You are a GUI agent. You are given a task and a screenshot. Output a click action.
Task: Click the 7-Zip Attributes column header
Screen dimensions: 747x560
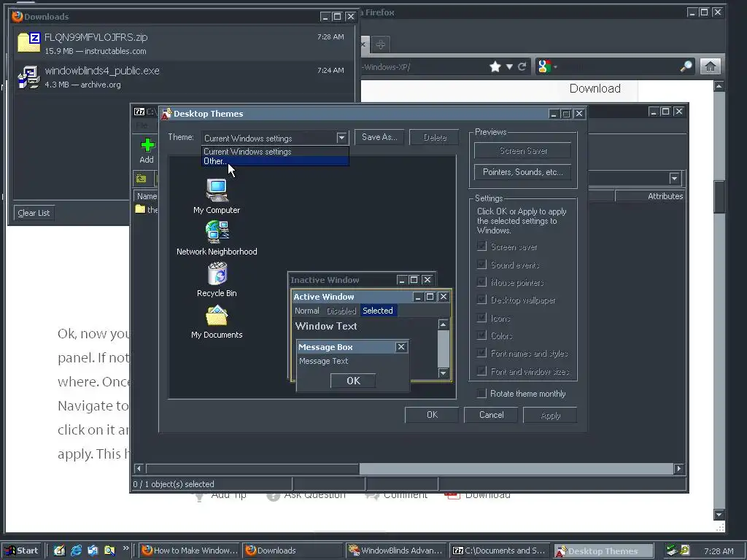coord(650,196)
